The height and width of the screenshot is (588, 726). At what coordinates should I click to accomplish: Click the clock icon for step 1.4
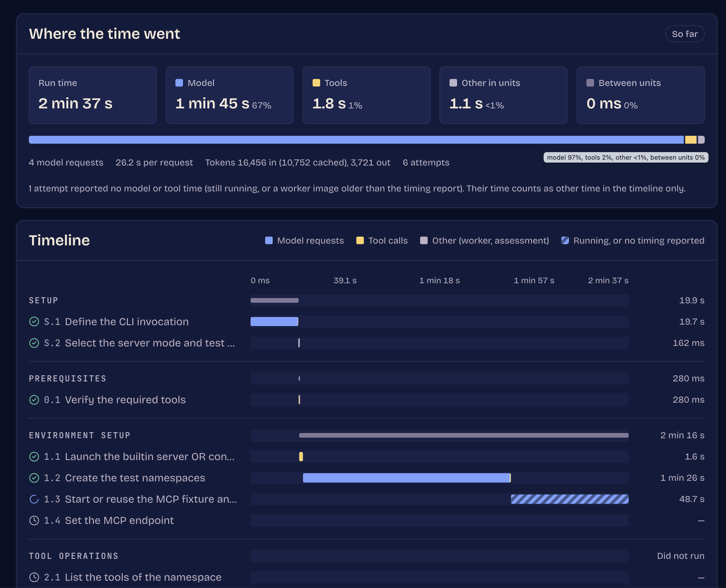[34, 521]
